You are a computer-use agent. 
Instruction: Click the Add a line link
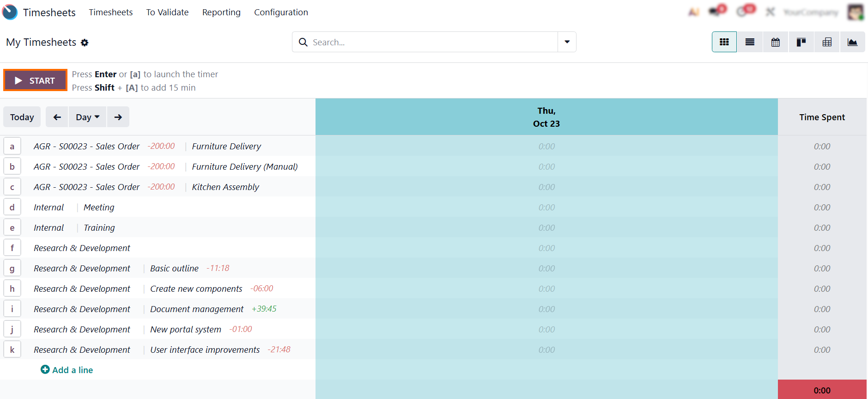coord(67,370)
